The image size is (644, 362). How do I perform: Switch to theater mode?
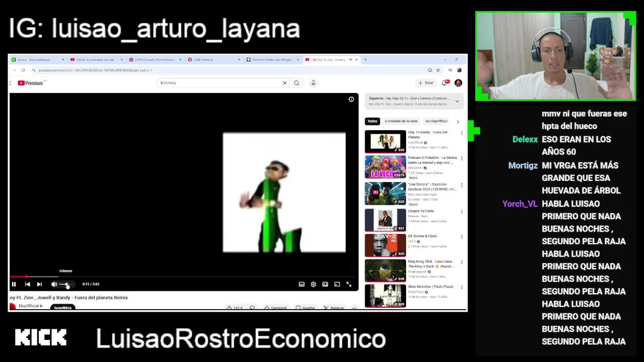click(x=325, y=284)
